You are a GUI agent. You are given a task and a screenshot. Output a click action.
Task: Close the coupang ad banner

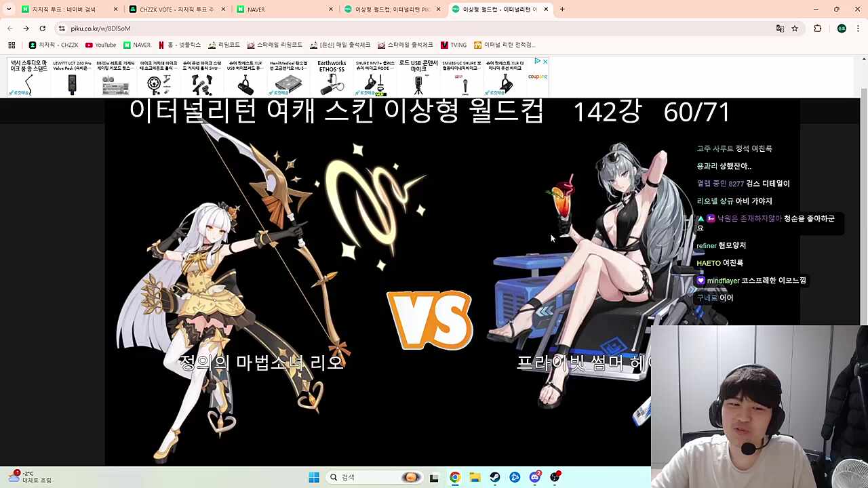tap(545, 62)
